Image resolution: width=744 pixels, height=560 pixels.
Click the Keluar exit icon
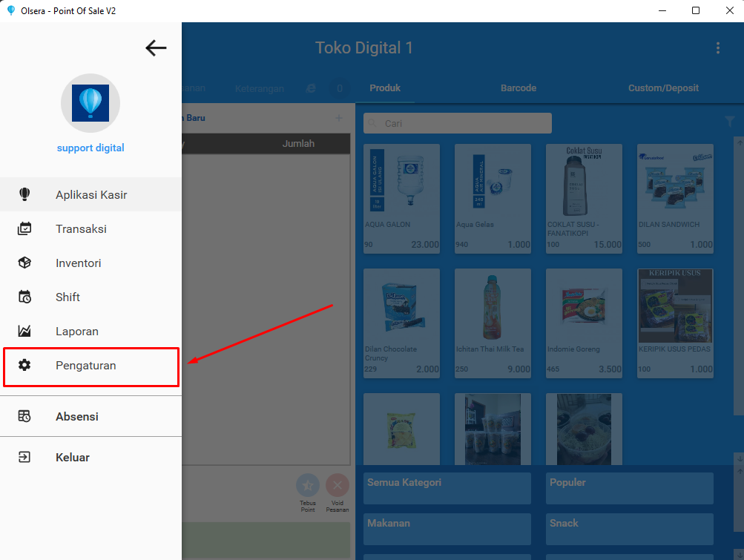24,457
